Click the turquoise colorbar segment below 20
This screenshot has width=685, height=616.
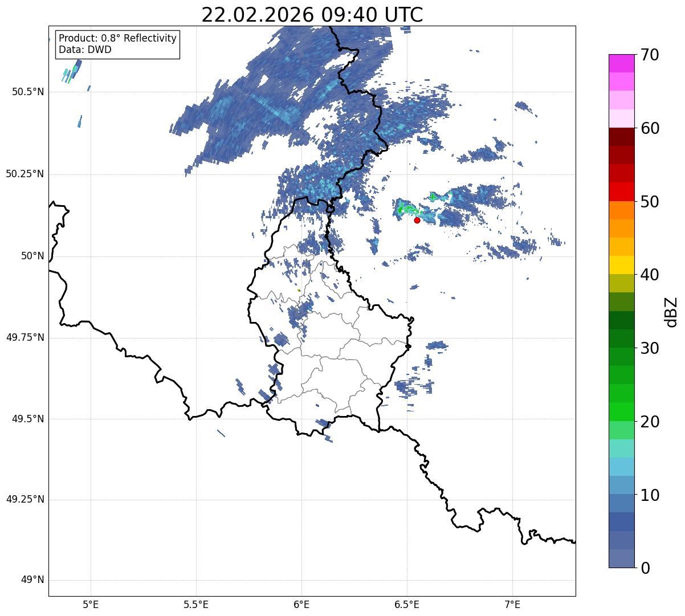622,448
